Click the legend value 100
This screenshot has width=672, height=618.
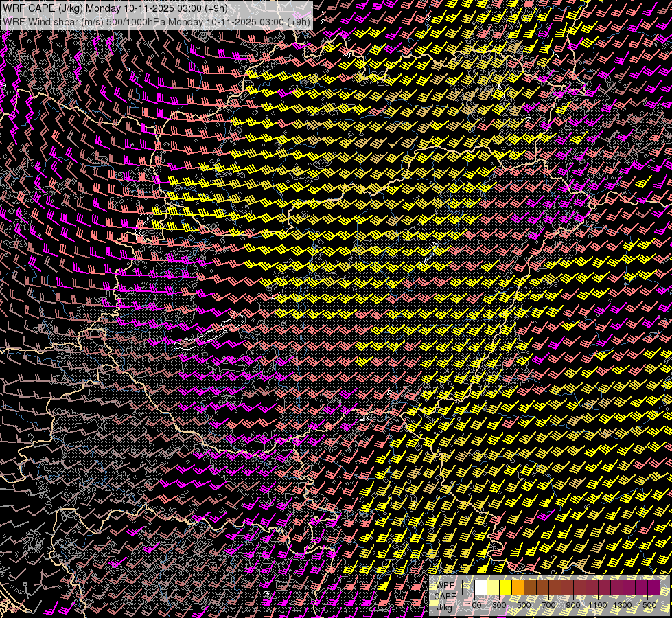pyautogui.click(x=474, y=605)
